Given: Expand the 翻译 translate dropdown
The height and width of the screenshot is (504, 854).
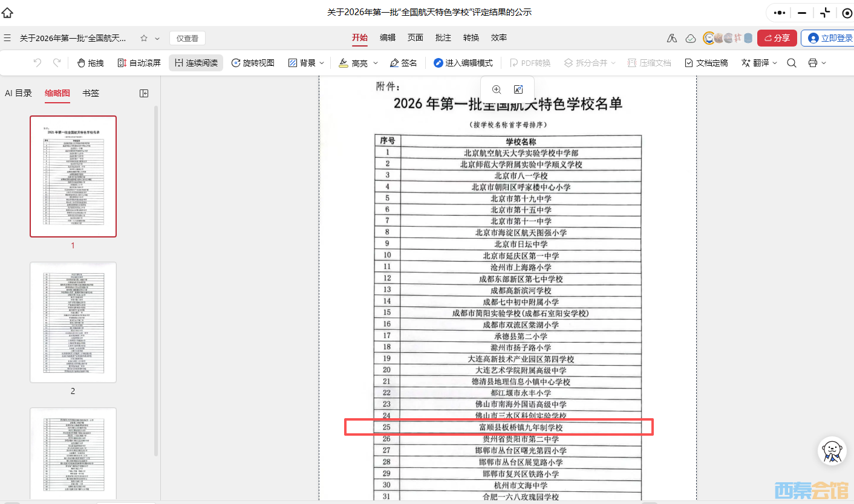Looking at the screenshot, I should point(775,63).
